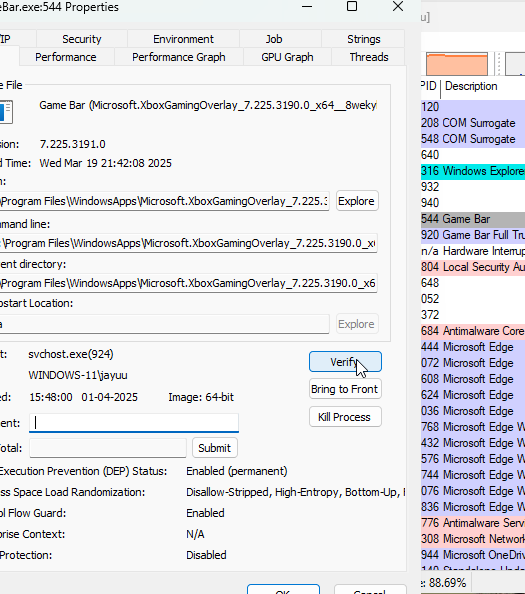Maximize the Properties dialog window
525x594 pixels.
pyautogui.click(x=352, y=6)
